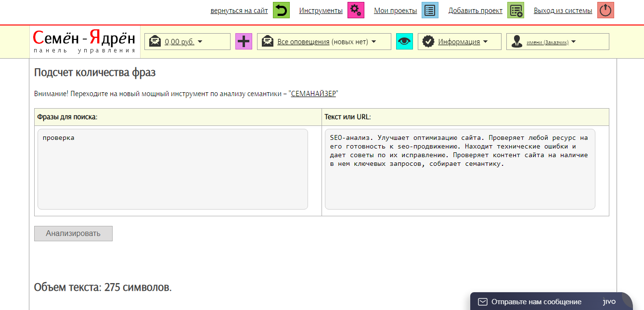This screenshot has width=644, height=310.
Task: Click Выход из системы link
Action: [563, 11]
